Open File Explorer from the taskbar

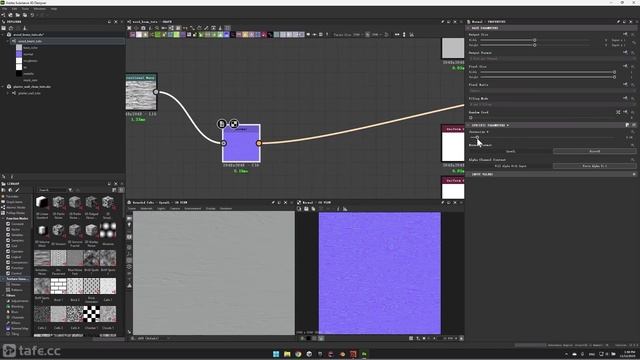[x=287, y=354]
